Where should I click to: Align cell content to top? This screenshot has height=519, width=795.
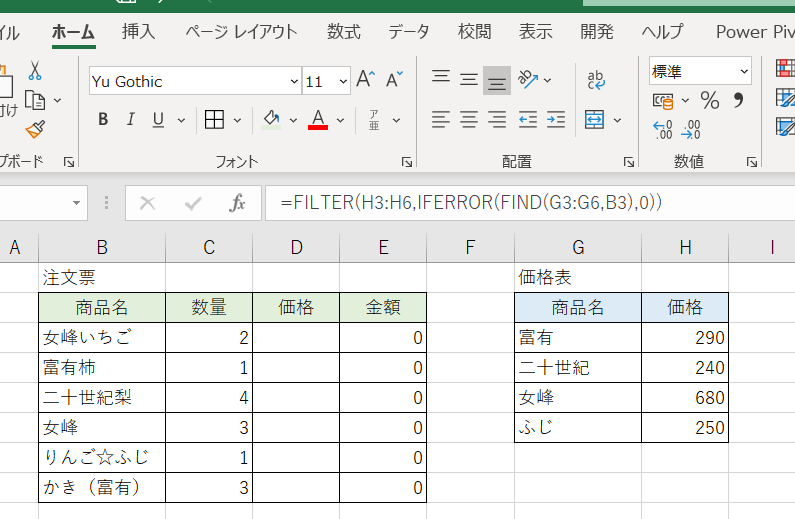(441, 77)
